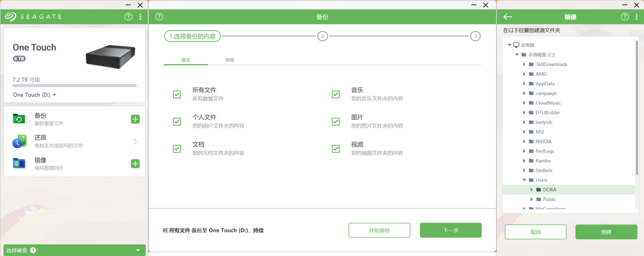
Task: Select the 基本 tab
Action: point(186,60)
